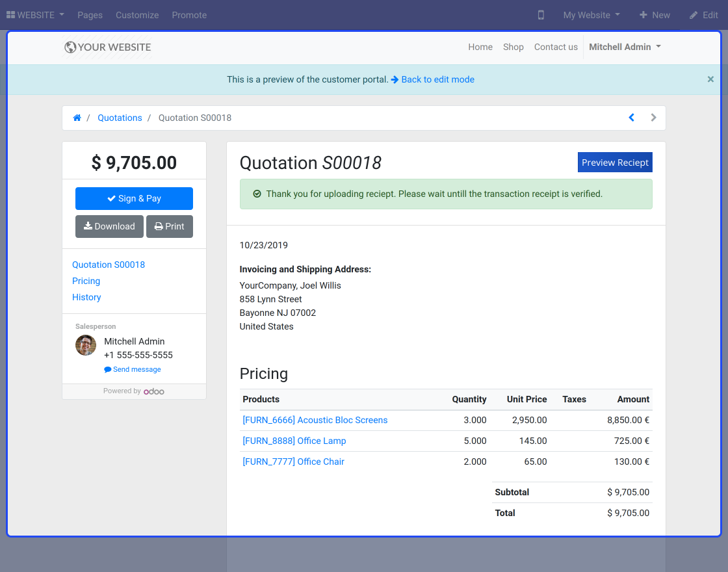
Task: Print the quotation
Action: pos(170,227)
